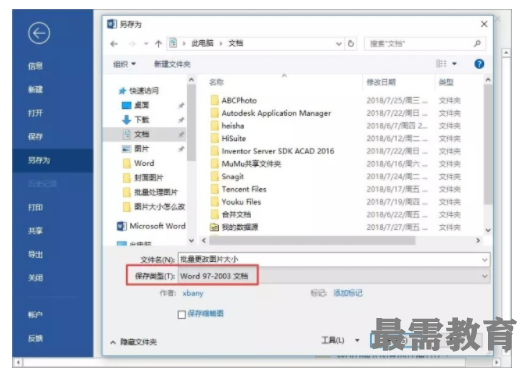Click the navigation pane vertical scrollbar
Viewport: 523px width, 374px height.
[x=191, y=123]
